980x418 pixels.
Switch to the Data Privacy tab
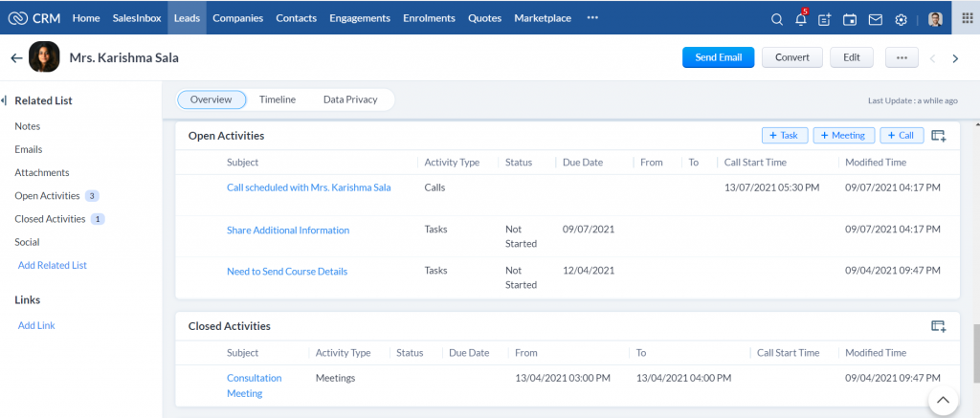tap(350, 99)
